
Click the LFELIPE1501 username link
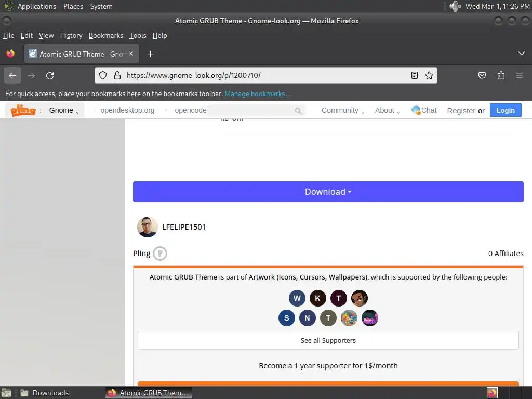183,227
